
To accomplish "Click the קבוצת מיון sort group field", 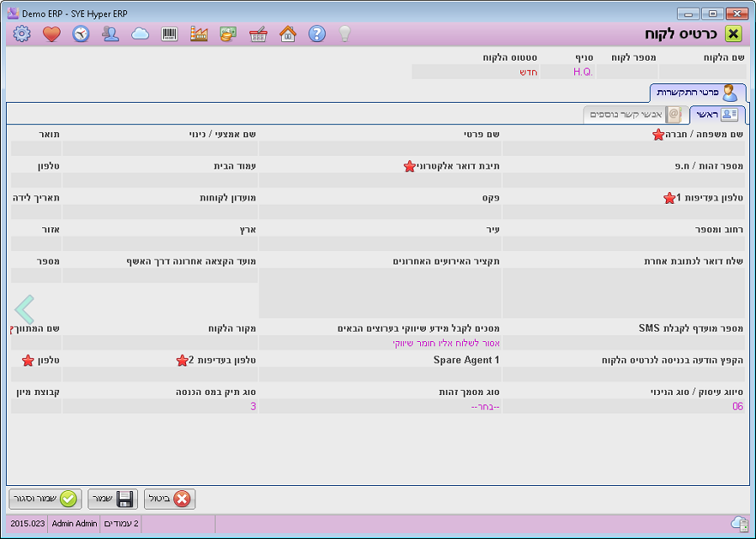I will coord(36,407).
